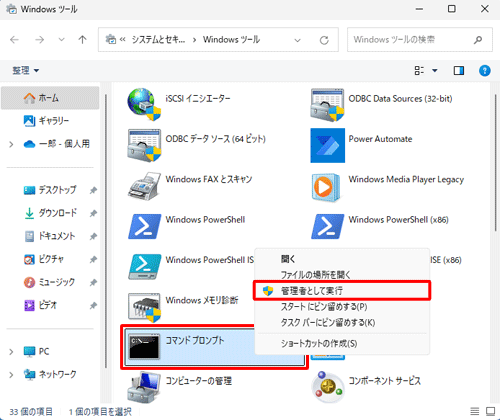Click the 1 個の項目を選択 status text

point(100,412)
